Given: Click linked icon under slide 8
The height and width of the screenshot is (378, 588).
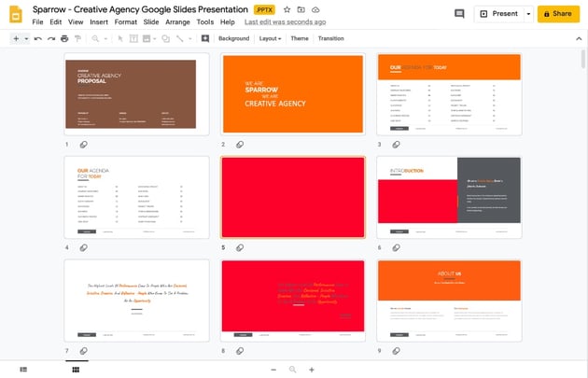Looking at the screenshot, I should coord(240,351).
